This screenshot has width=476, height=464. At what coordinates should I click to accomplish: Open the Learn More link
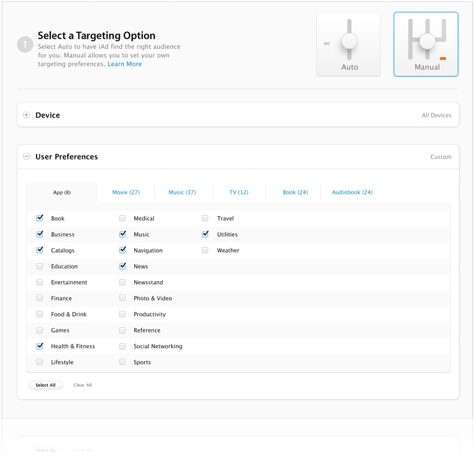(124, 64)
